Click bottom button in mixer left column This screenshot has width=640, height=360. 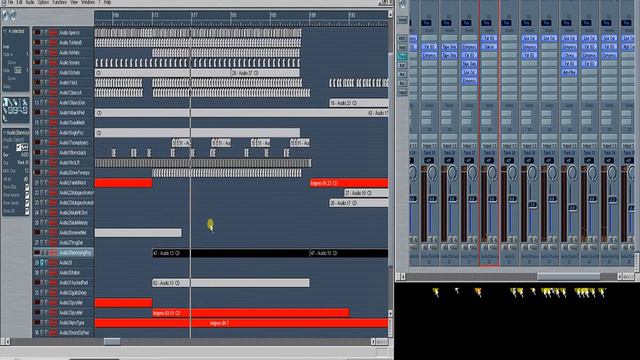coord(402,93)
